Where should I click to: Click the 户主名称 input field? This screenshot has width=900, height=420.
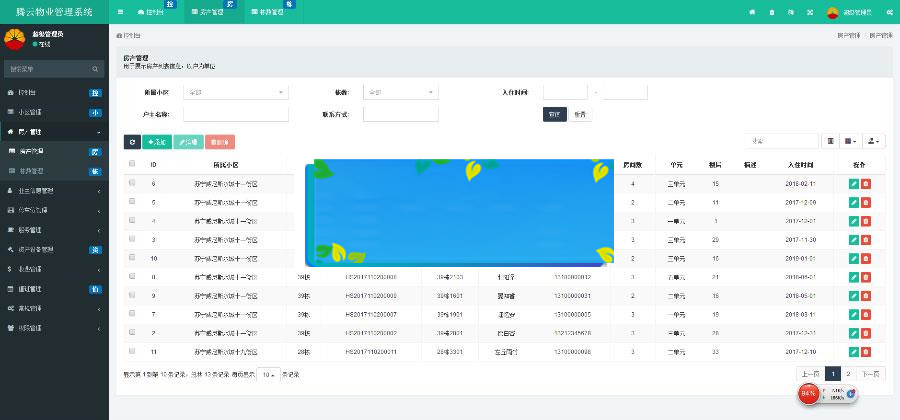pos(235,114)
